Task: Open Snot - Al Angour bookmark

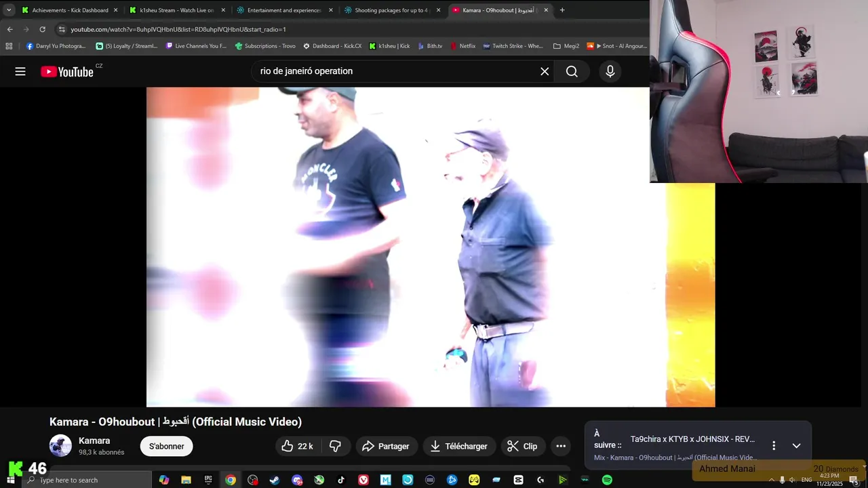Action: 617,46
